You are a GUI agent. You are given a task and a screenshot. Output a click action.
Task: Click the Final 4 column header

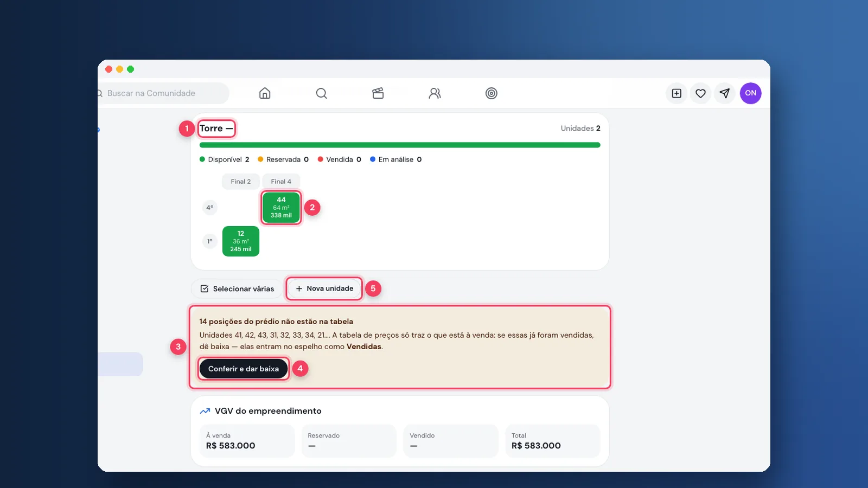[281, 182]
